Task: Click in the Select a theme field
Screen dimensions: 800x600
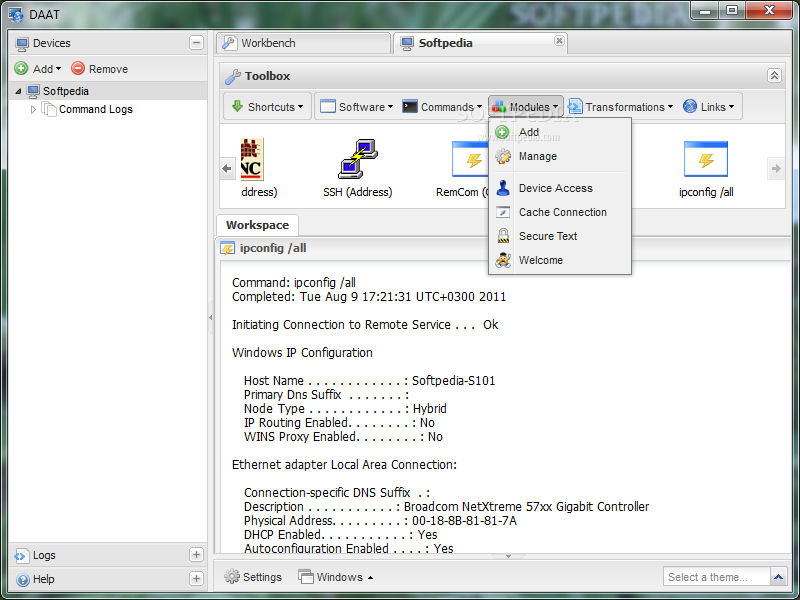Action: coord(716,577)
